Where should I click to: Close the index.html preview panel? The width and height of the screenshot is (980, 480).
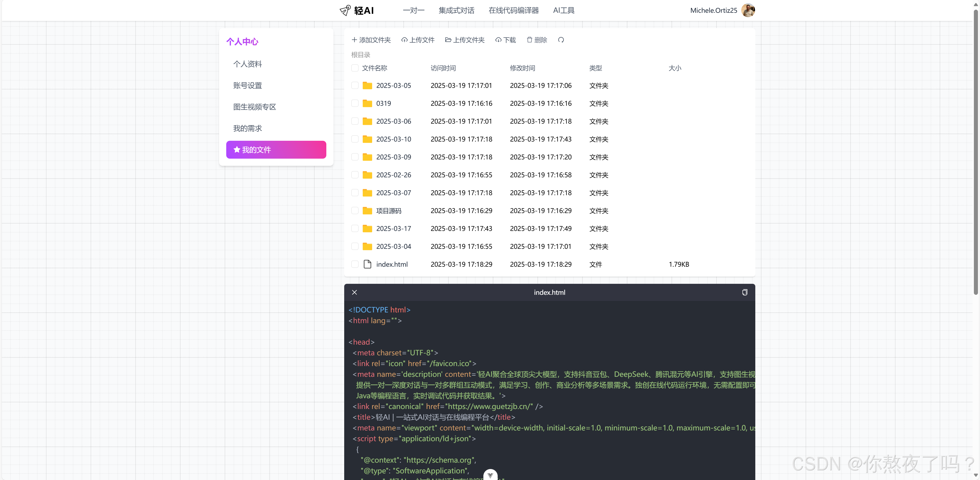pos(354,292)
